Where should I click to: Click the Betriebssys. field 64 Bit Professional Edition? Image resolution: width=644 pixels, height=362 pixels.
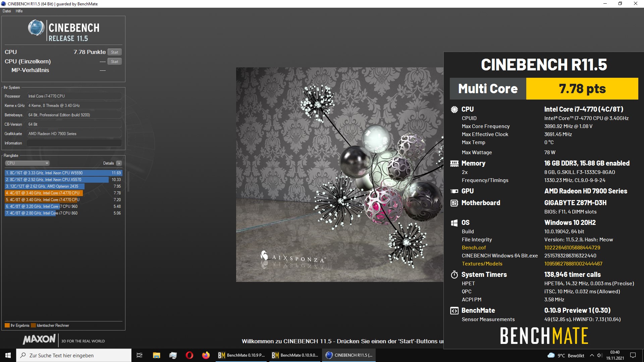click(x=74, y=115)
